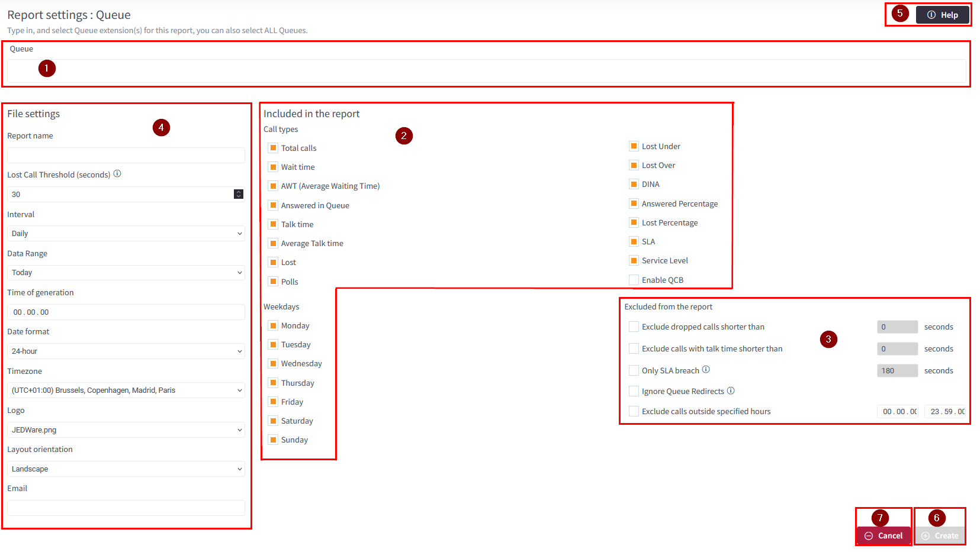This screenshot has width=980, height=552.
Task: Expand the Logo dropdown showing JEDWare.png
Action: point(126,430)
